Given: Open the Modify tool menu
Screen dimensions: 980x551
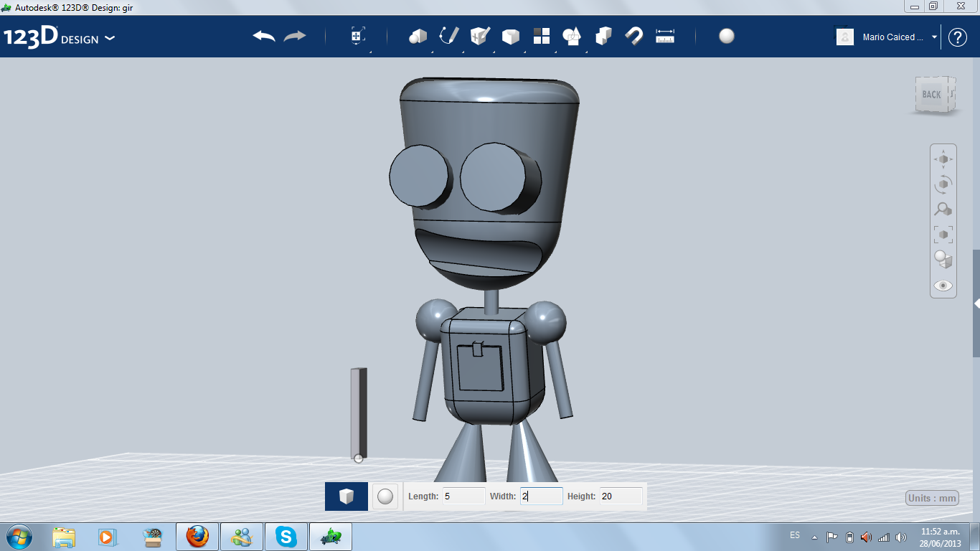Looking at the screenshot, I should (x=511, y=36).
